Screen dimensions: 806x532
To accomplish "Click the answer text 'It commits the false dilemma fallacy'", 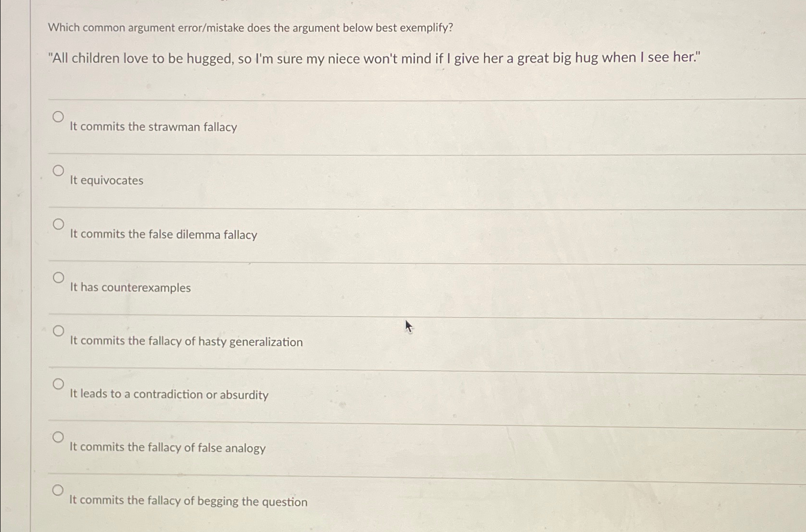I will tap(163, 234).
